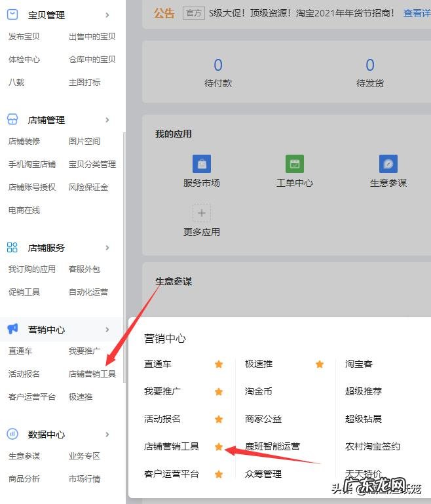Open 店铺装修 in sidebar
This screenshot has height=504, width=431.
[x=24, y=141]
